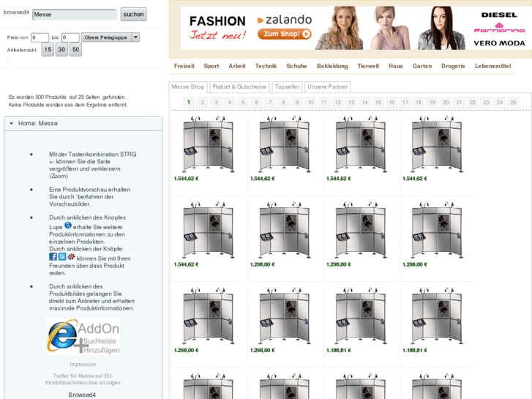The height and width of the screenshot is (399, 532).
Task: Open the Lebensmittel category
Action: (492, 66)
